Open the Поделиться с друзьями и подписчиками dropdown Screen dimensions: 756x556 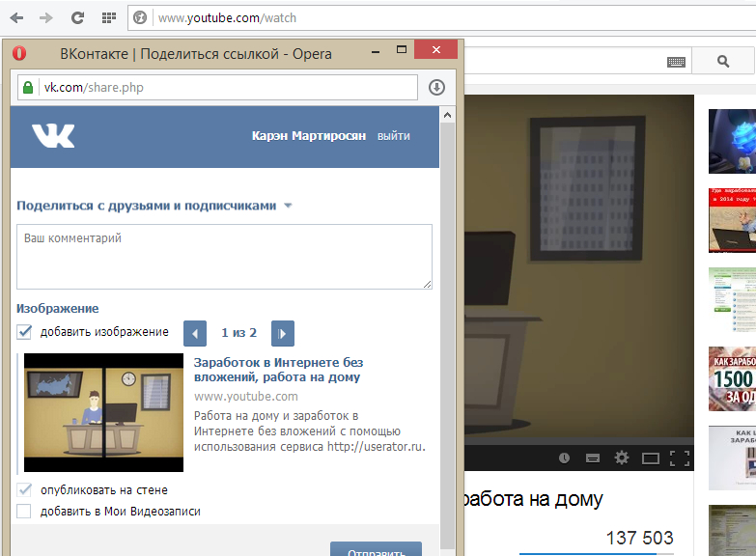coord(154,206)
